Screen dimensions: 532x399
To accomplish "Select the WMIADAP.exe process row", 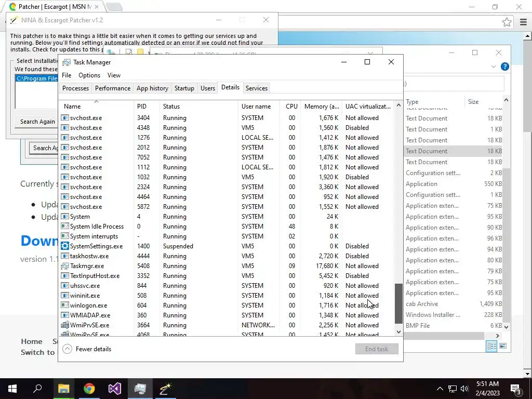I will click(x=227, y=315).
